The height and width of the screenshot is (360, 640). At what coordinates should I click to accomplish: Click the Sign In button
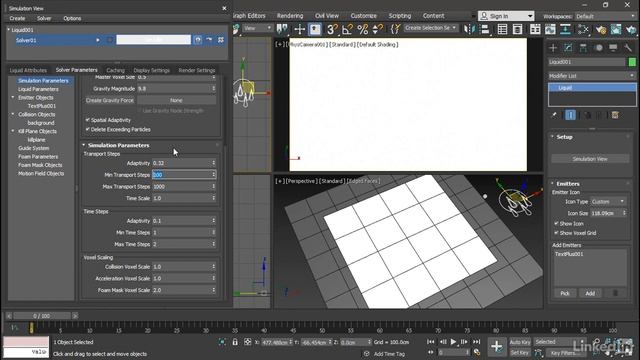click(506, 16)
